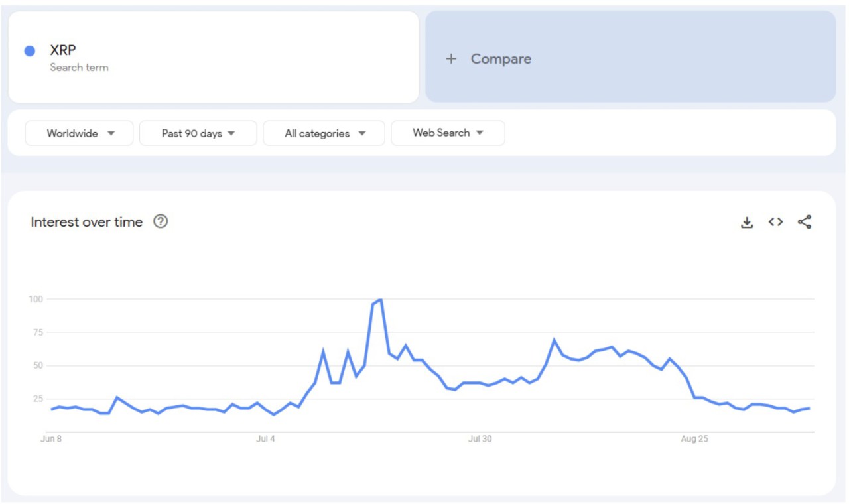Share the Interest over time chart
The width and height of the screenshot is (849, 504).
[x=805, y=222]
